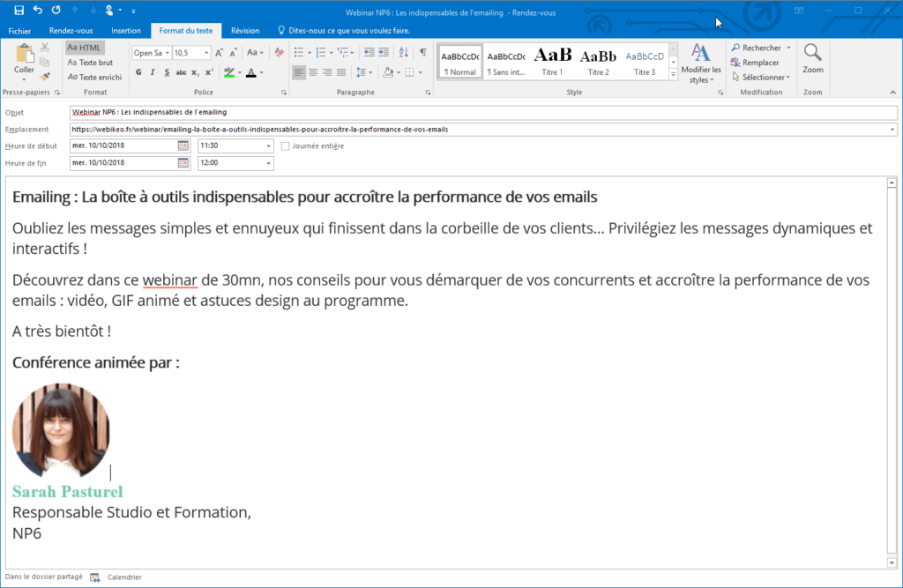Cut selection with the scissors icon
Viewport: 903px width, 588px height.
(x=45, y=48)
